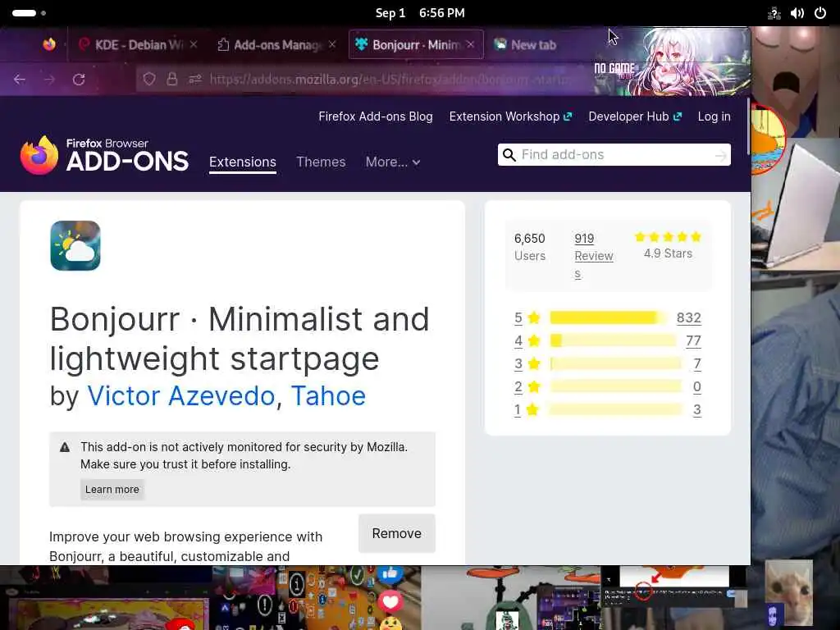Click the 3-star rating bar
Viewport: 840px width, 630px height.
[616, 363]
